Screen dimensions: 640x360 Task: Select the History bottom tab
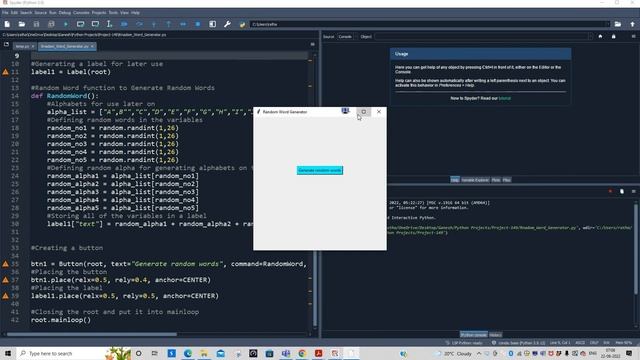point(495,335)
